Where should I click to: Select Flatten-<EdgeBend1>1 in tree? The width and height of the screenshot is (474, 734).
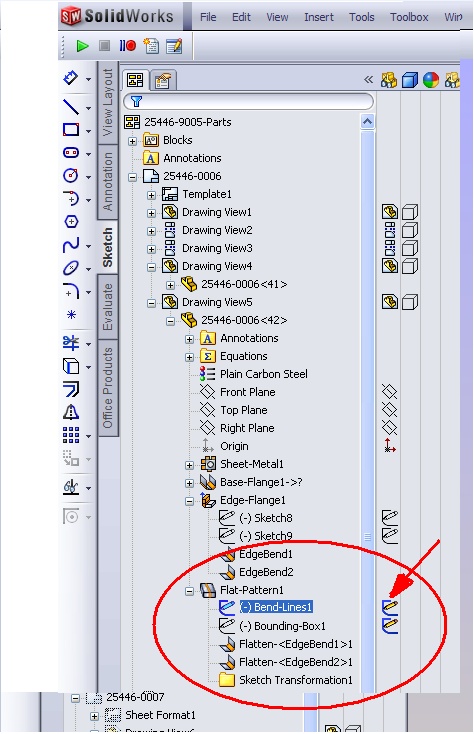pos(296,644)
